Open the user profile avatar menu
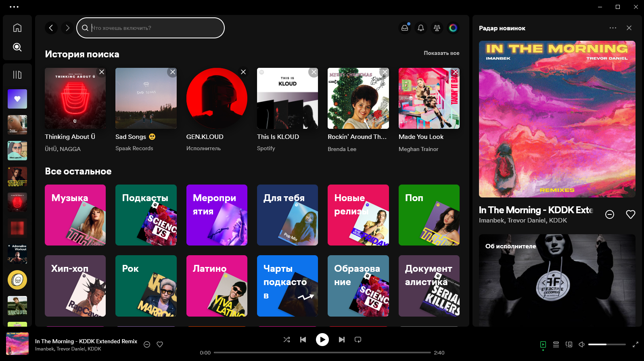 click(453, 28)
